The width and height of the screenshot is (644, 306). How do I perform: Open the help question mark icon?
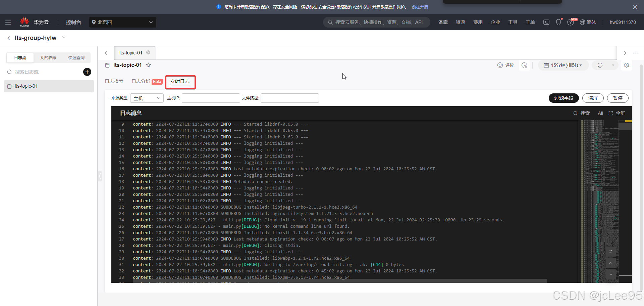tap(570, 22)
